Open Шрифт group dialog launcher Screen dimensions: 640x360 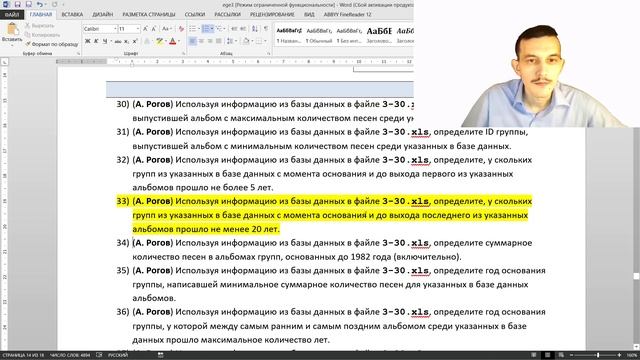click(x=184, y=53)
